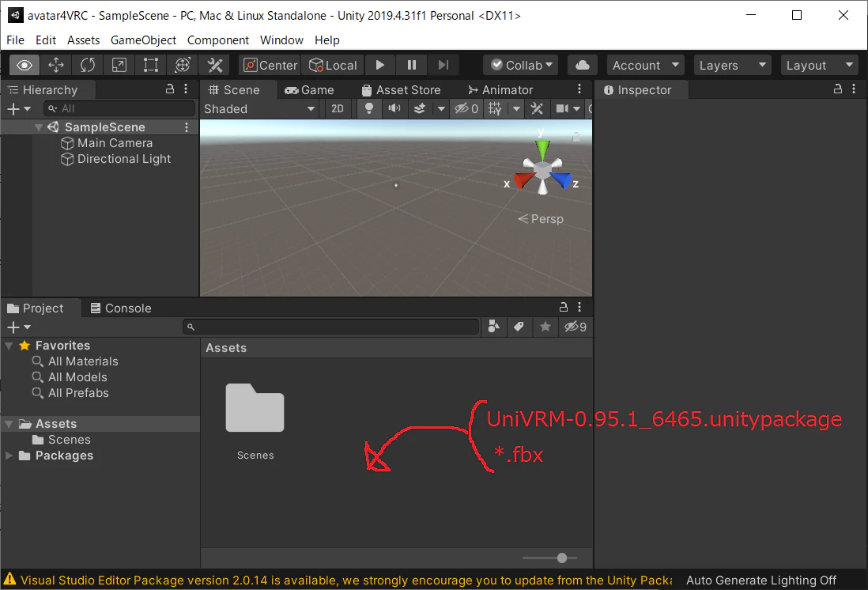The width and height of the screenshot is (868, 590).
Task: Click the Project search field
Action: (331, 327)
